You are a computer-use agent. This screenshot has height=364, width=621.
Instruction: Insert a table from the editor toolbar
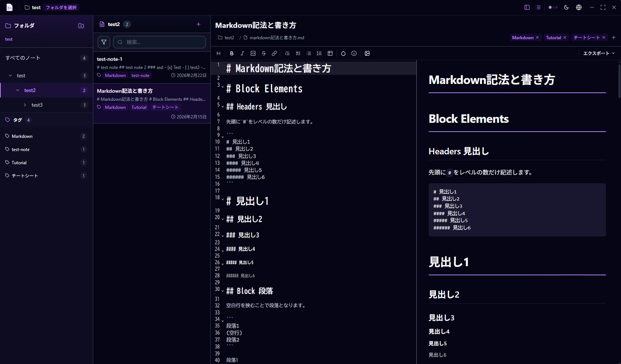330,53
